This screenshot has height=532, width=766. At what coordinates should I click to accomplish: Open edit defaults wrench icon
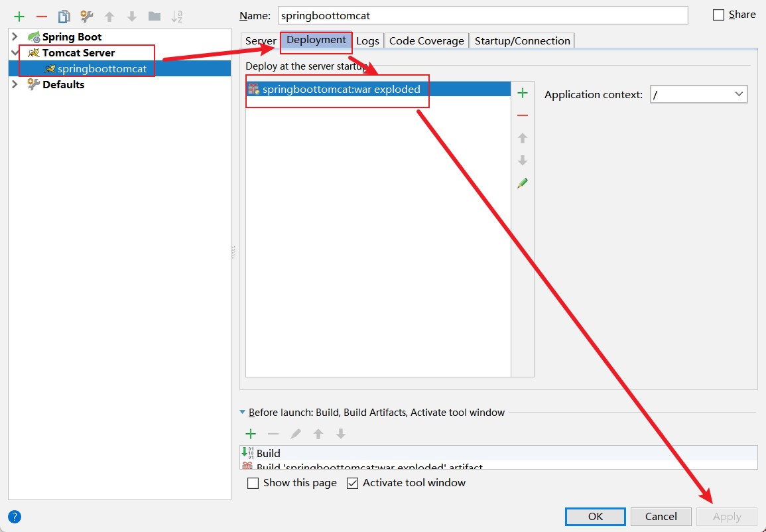[x=86, y=17]
